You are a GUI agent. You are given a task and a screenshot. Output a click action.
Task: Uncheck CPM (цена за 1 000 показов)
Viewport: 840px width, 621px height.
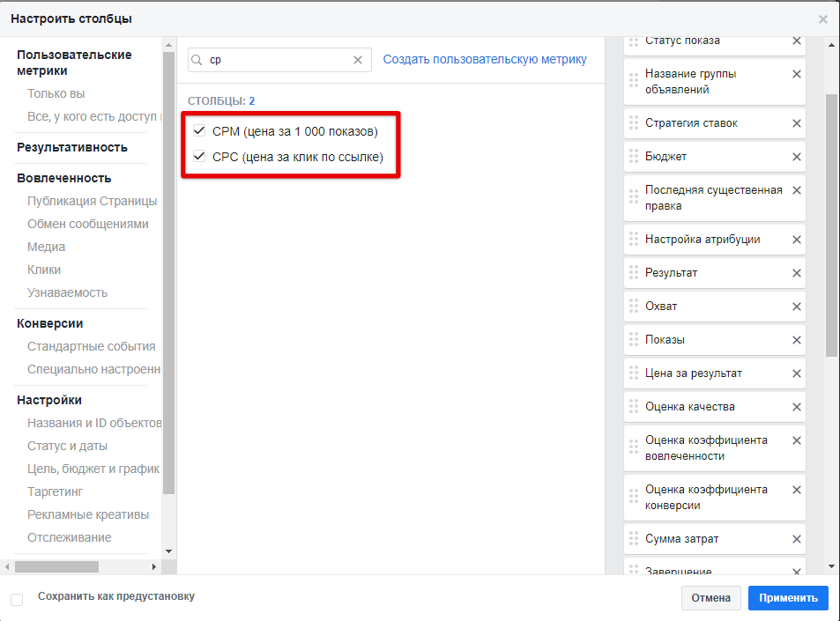pos(199,131)
